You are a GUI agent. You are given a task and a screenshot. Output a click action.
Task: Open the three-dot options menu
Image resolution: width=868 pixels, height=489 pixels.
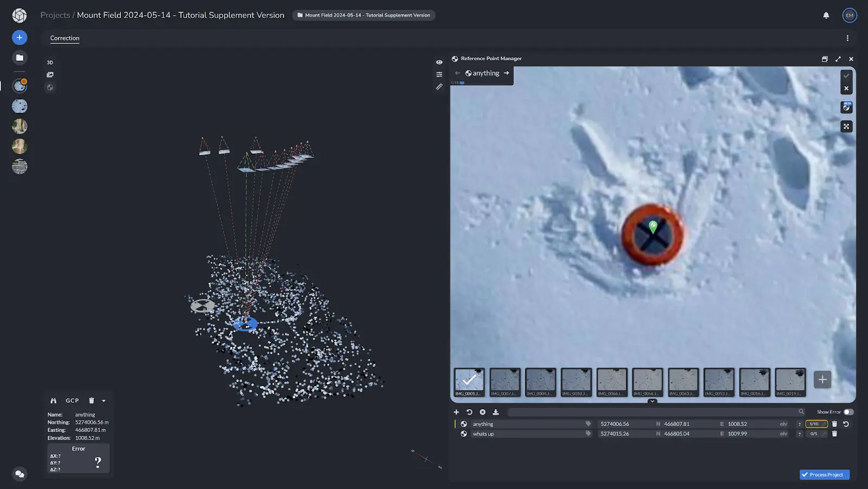tap(847, 38)
